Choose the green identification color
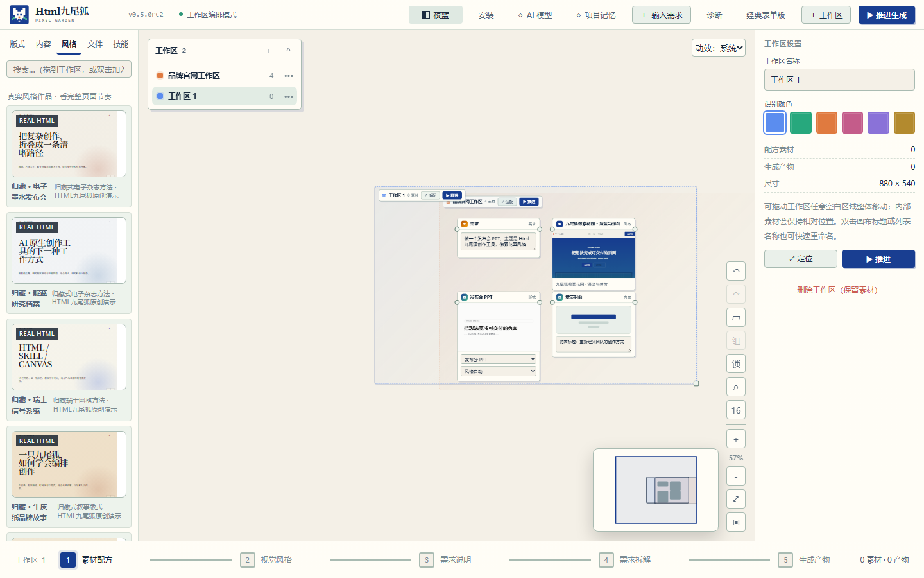This screenshot has height=578, width=924. click(801, 123)
